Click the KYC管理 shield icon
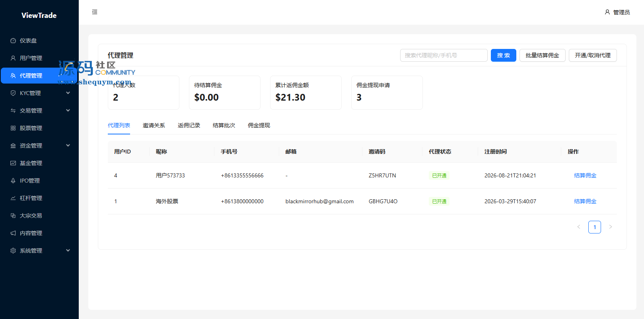 13,93
